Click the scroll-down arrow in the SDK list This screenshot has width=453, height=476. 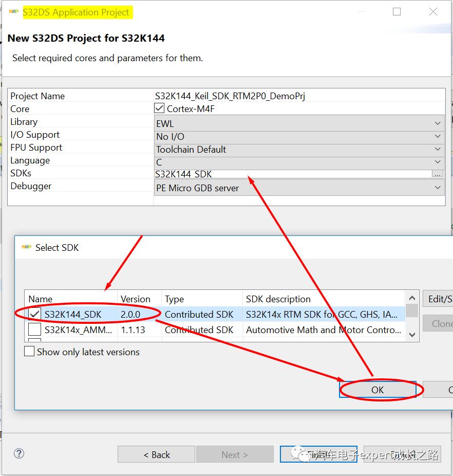tap(412, 335)
